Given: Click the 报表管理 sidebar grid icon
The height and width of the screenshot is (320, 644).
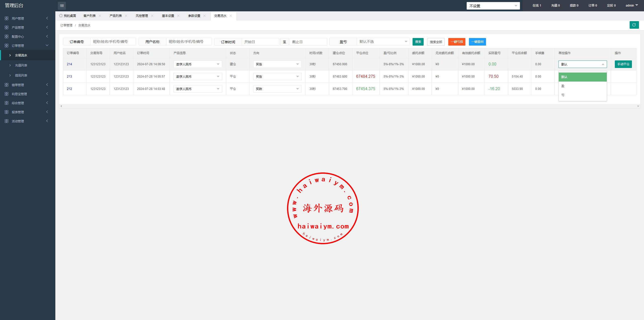Looking at the screenshot, I should [7, 112].
